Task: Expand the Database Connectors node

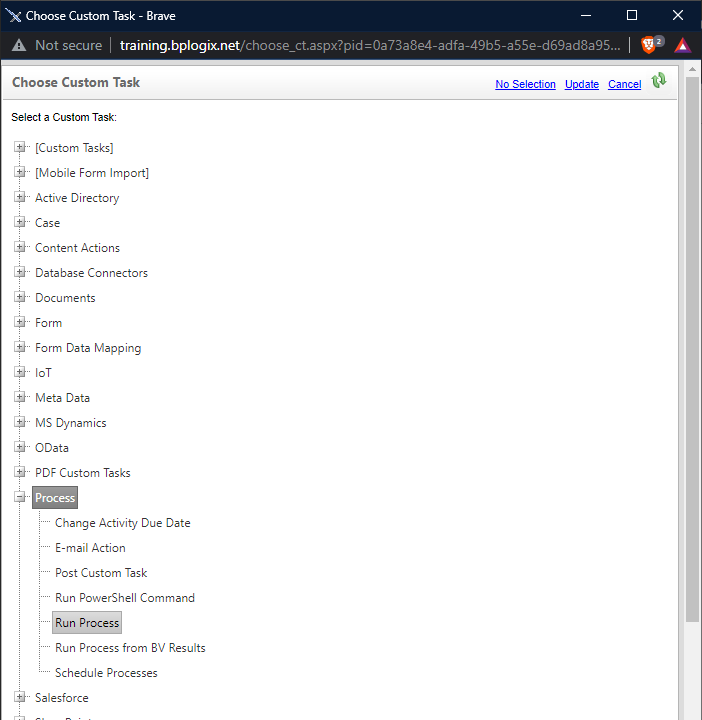Action: click(x=19, y=272)
